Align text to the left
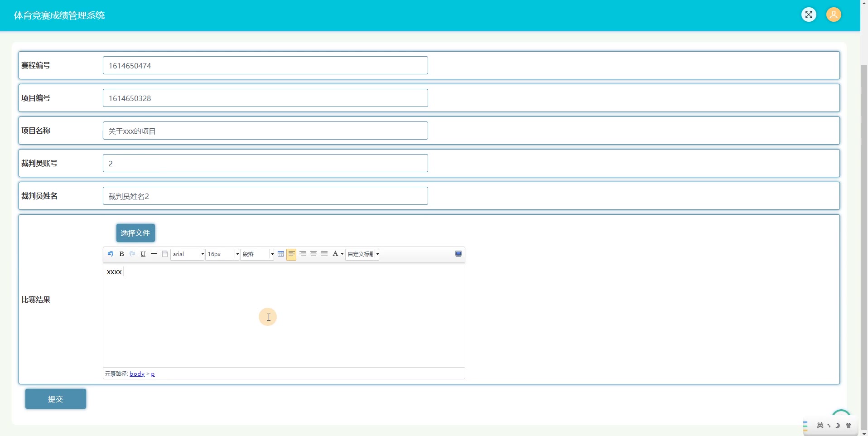Screen dimensions: 868x436 [292, 254]
